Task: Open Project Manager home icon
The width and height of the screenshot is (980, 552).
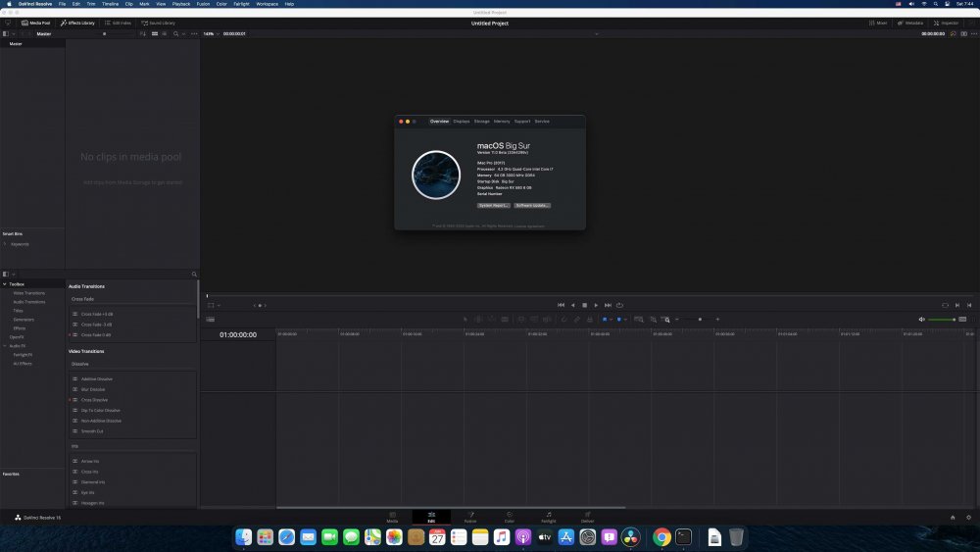Action: [953, 518]
